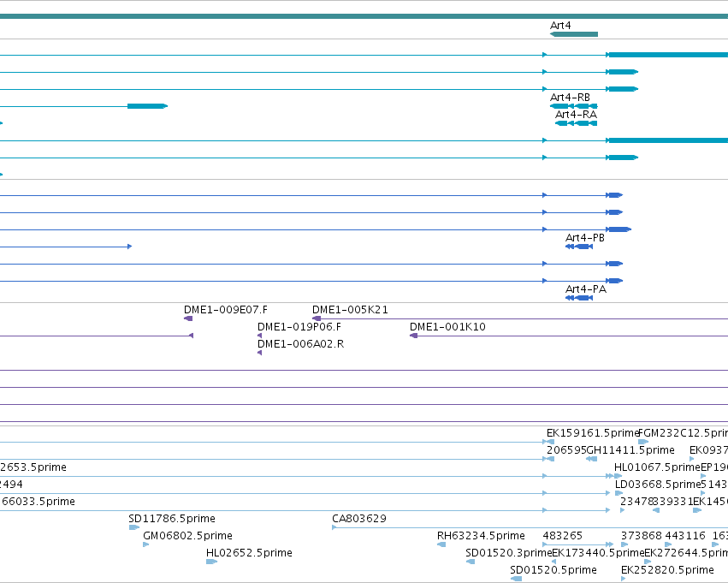Click the GH11411.5prime EST label
Image resolution: width=728 pixels, height=583 pixels.
pos(630,450)
